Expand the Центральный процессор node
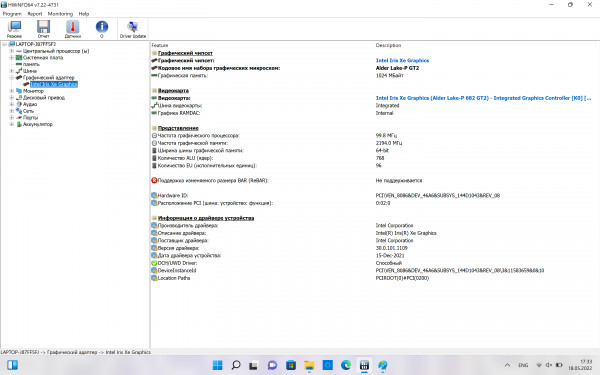Screen dimensions: 600x375 pyautogui.click(x=11, y=51)
